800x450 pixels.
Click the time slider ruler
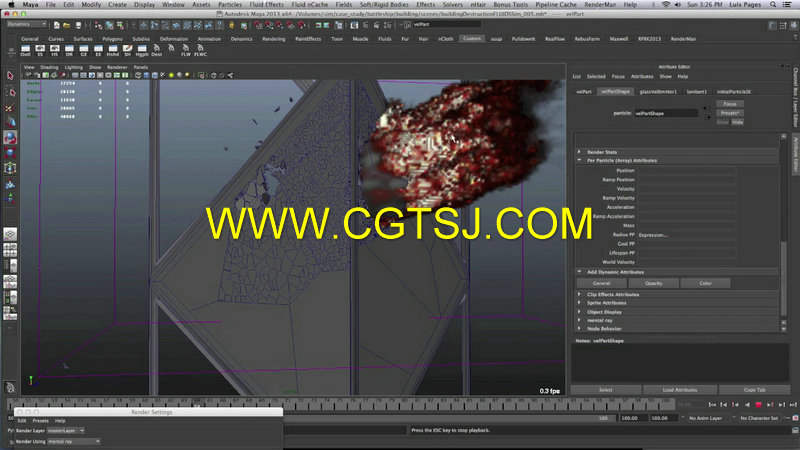click(x=342, y=405)
